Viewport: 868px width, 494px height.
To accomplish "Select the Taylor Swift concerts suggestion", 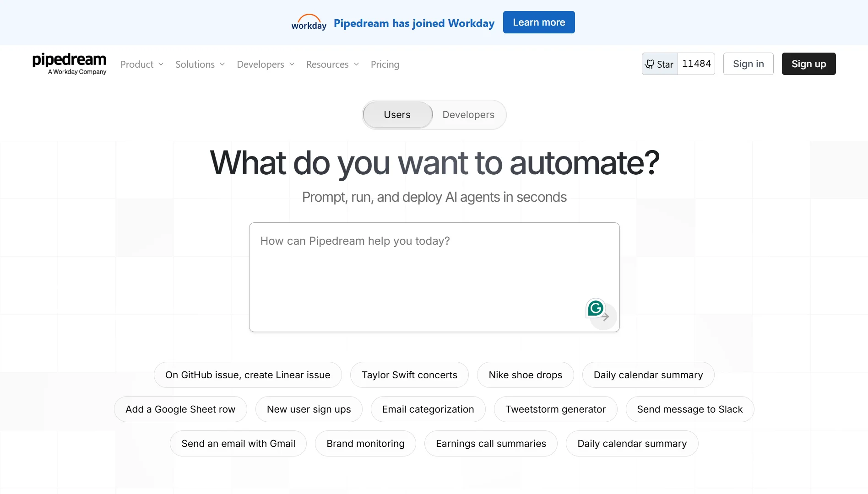I will click(x=409, y=375).
